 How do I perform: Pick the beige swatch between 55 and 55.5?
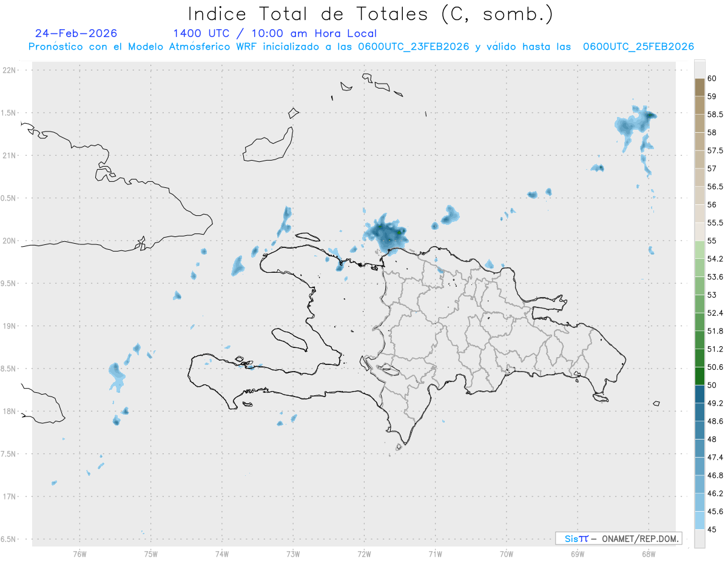coord(699,232)
